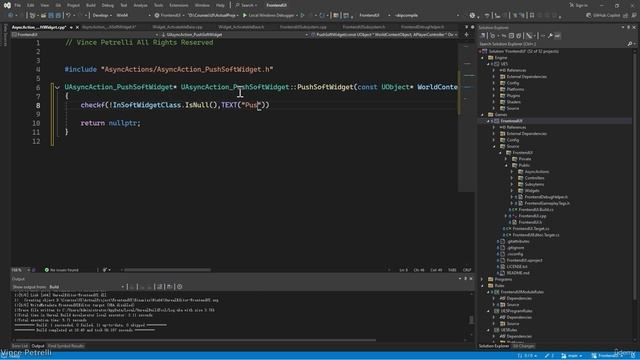Open the Edit menu

pos(31,5)
